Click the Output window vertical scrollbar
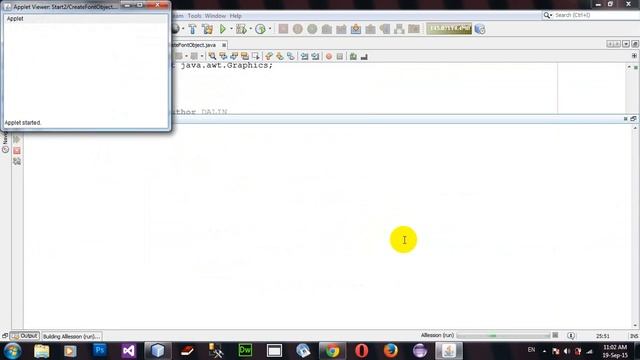Viewport: 640px width, 360px height. pyautogui.click(x=635, y=227)
